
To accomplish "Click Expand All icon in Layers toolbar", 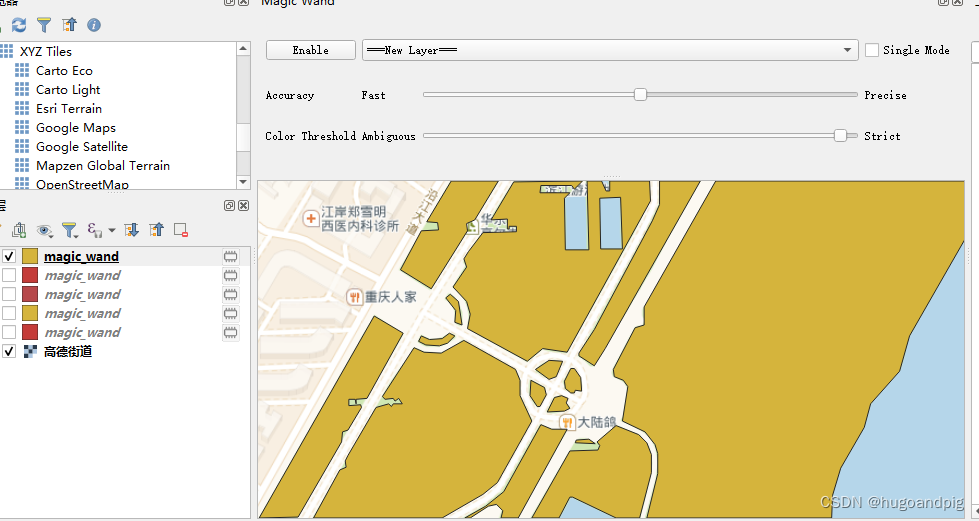I will (x=131, y=230).
